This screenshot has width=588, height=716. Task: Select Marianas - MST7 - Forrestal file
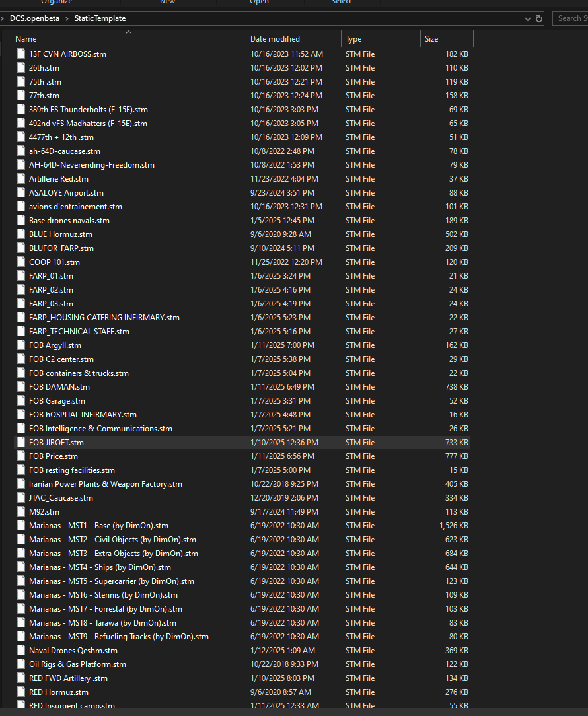point(106,608)
